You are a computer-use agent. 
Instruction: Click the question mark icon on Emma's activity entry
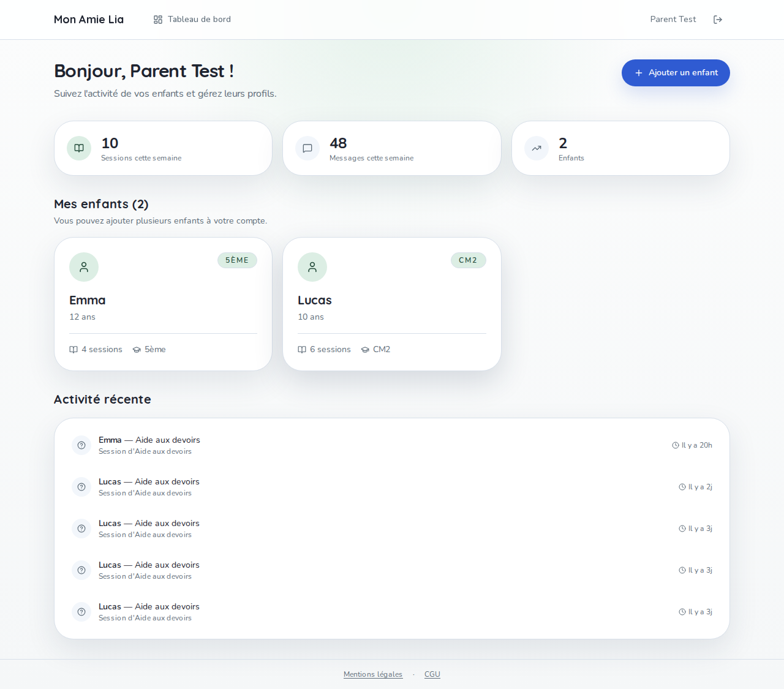(x=81, y=445)
